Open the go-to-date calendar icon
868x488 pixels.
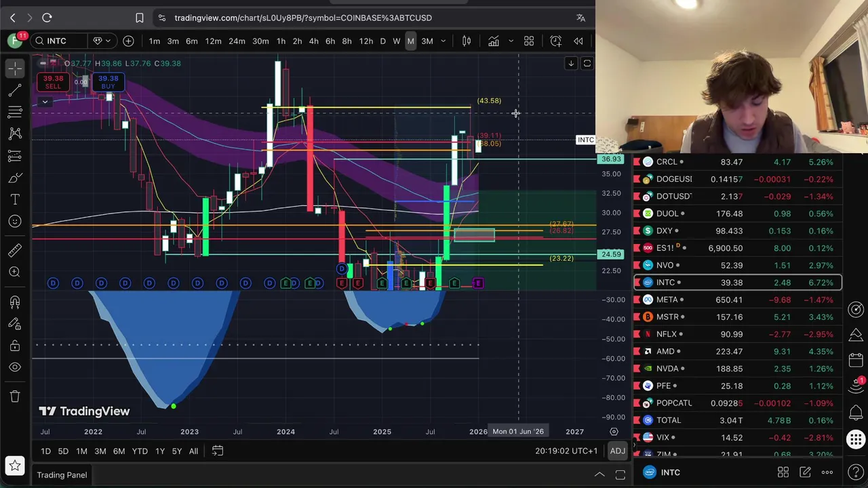pos(218,451)
